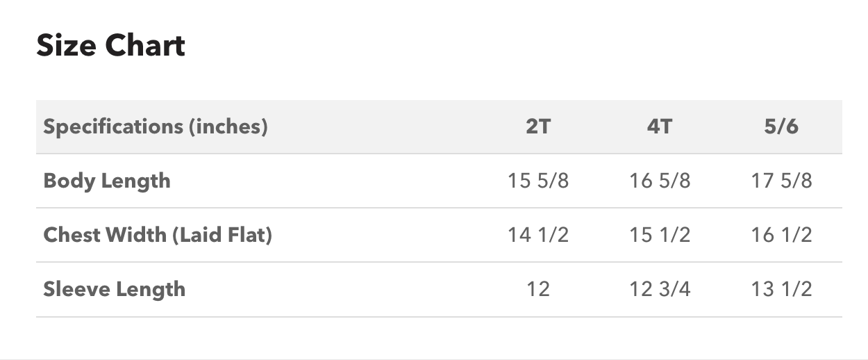Click the (Laid Flat) text in the chest row
This screenshot has width=868, height=360.
(222, 235)
